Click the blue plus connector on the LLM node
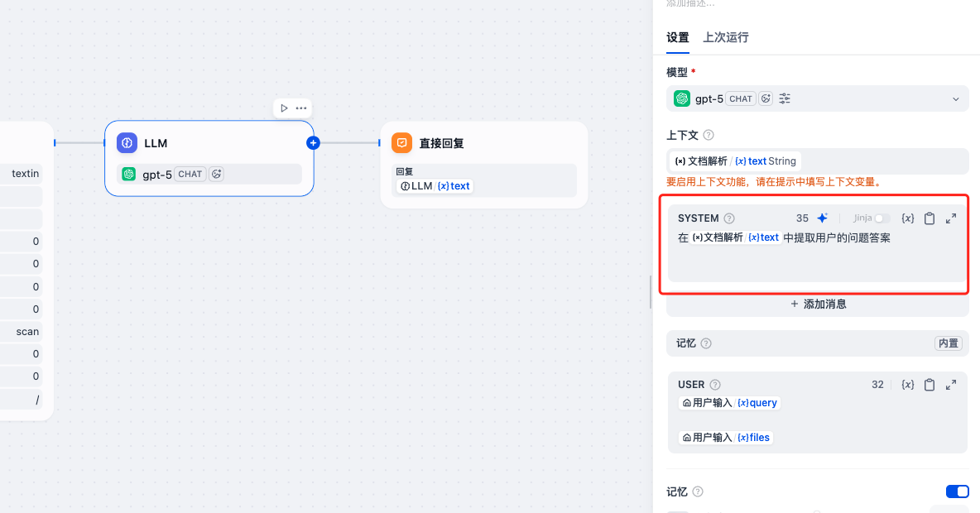The image size is (980, 513). coord(313,142)
